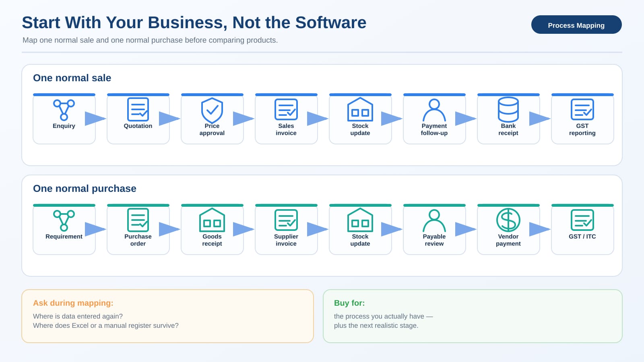The image size is (644, 362).
Task: Click the purchase Stock update warehouse icon
Action: pos(360,220)
